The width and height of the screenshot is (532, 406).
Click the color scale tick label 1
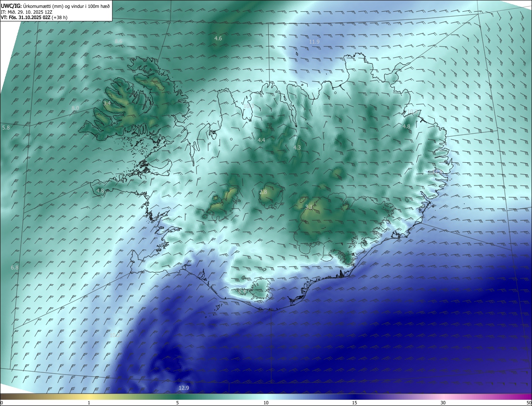pos(89,403)
